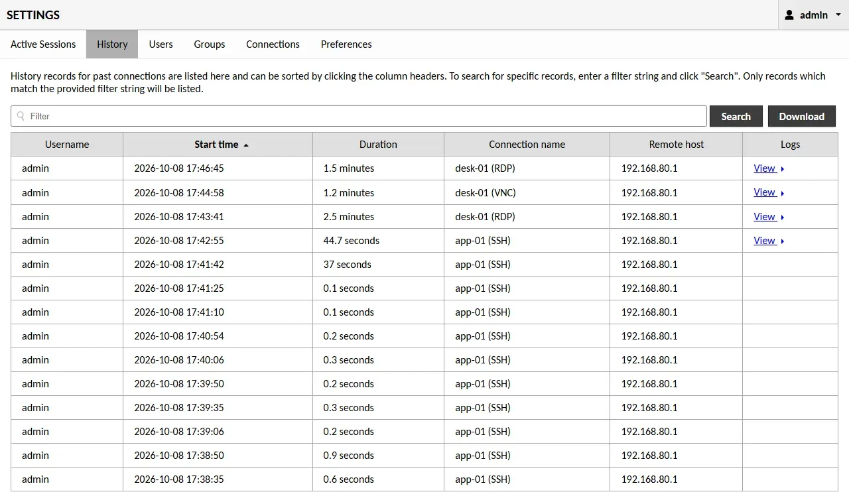Click start time 2026-10-08 17:40:54
849x504 pixels.
(x=179, y=336)
